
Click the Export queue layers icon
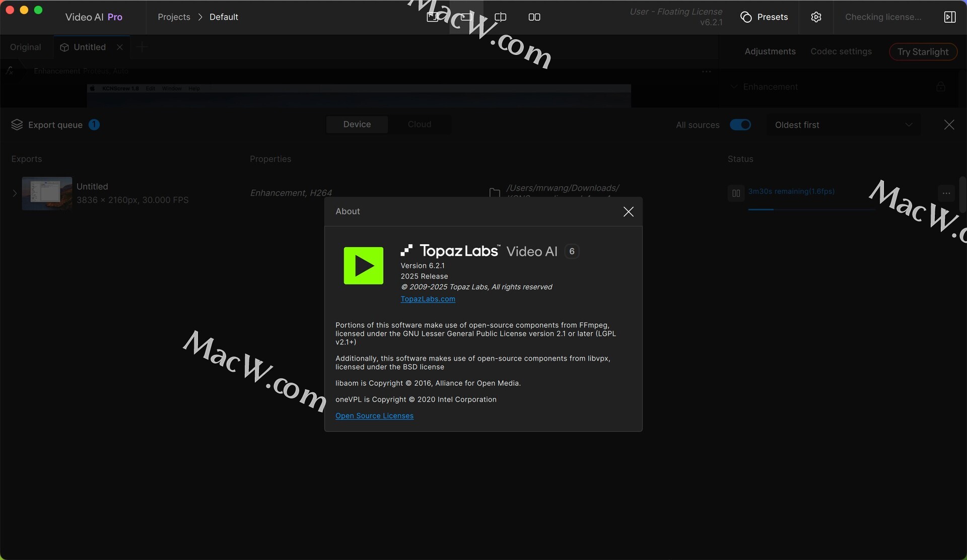coord(17,125)
